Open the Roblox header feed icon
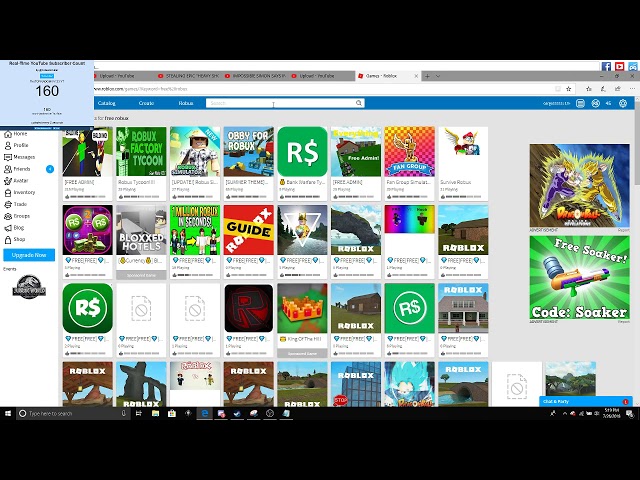The width and height of the screenshot is (640, 480). coord(580,104)
